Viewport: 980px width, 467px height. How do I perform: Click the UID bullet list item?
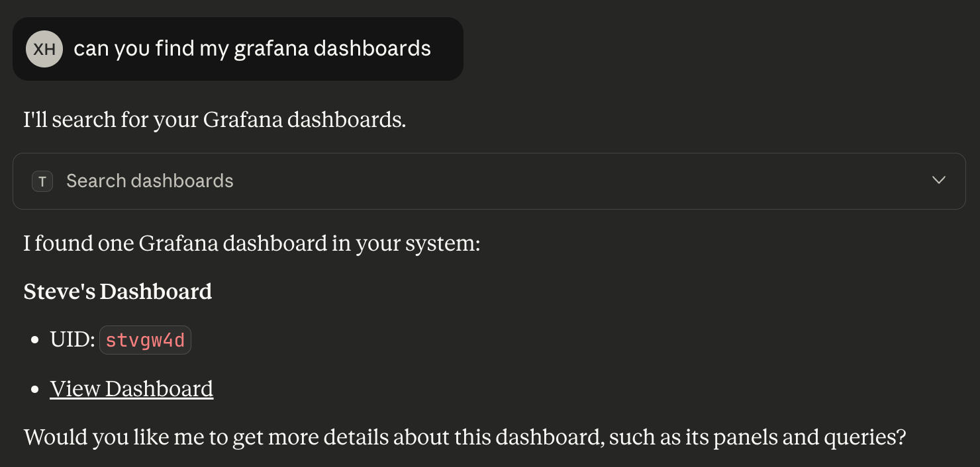pos(119,339)
